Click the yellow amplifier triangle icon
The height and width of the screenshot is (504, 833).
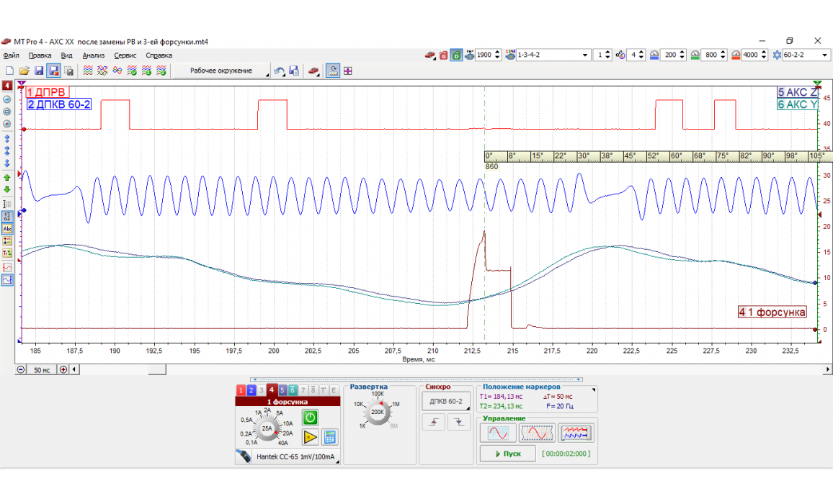tap(310, 436)
